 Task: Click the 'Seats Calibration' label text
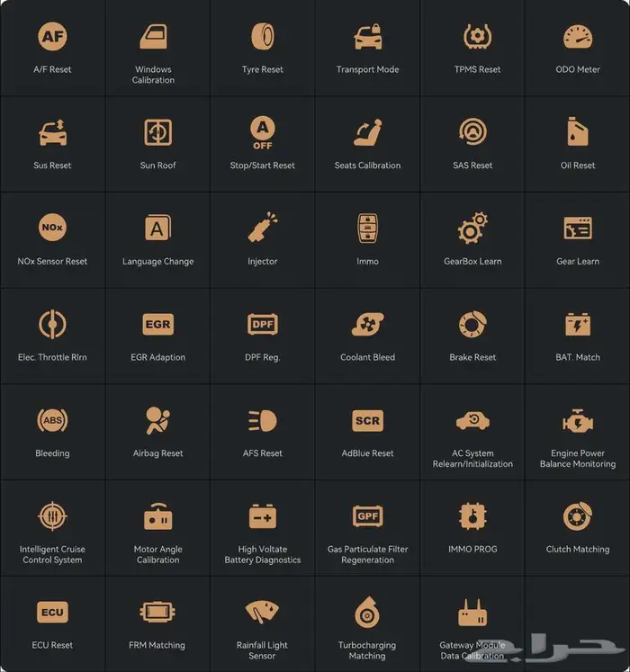367,166
